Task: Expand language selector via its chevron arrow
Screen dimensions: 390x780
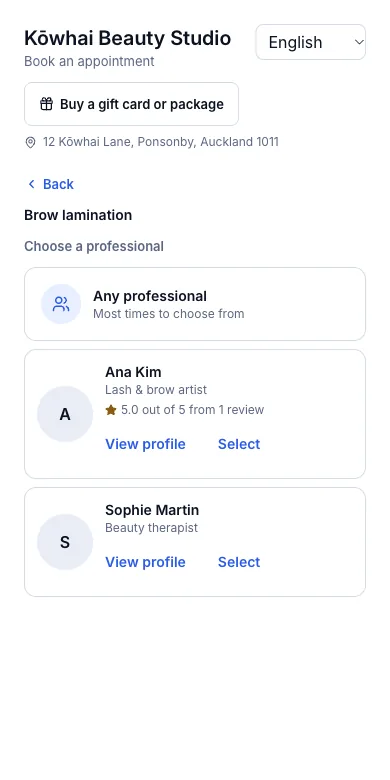Action: point(359,42)
